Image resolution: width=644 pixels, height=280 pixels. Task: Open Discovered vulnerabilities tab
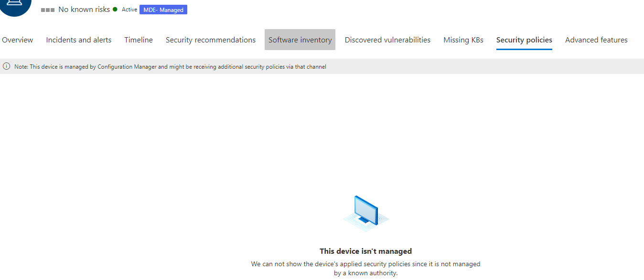[x=387, y=40]
